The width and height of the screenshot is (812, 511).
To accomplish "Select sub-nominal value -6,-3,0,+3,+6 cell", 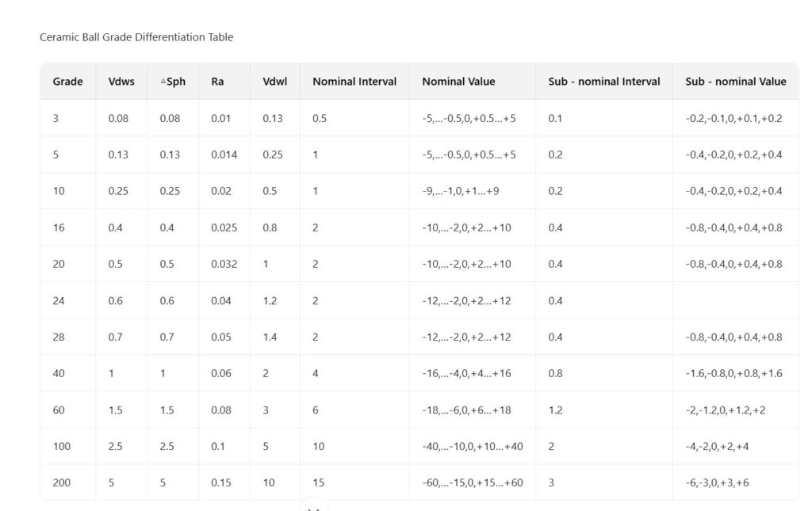I will pyautogui.click(x=717, y=482).
